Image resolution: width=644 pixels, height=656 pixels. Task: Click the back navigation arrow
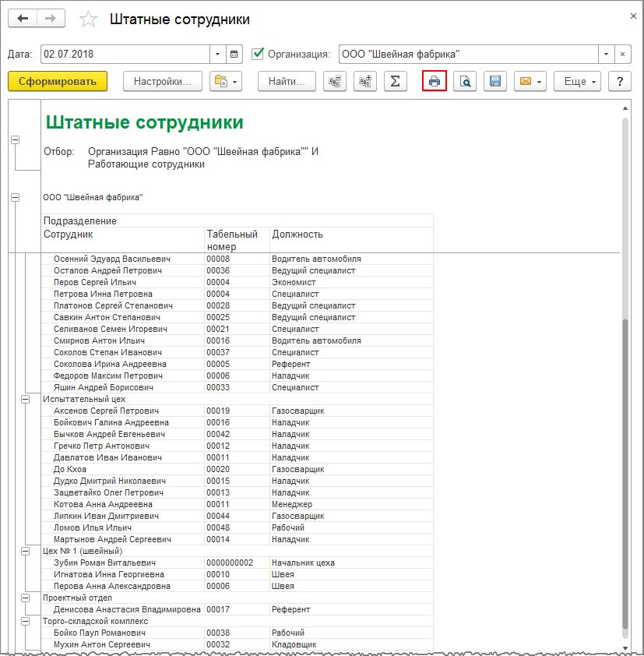tap(23, 19)
